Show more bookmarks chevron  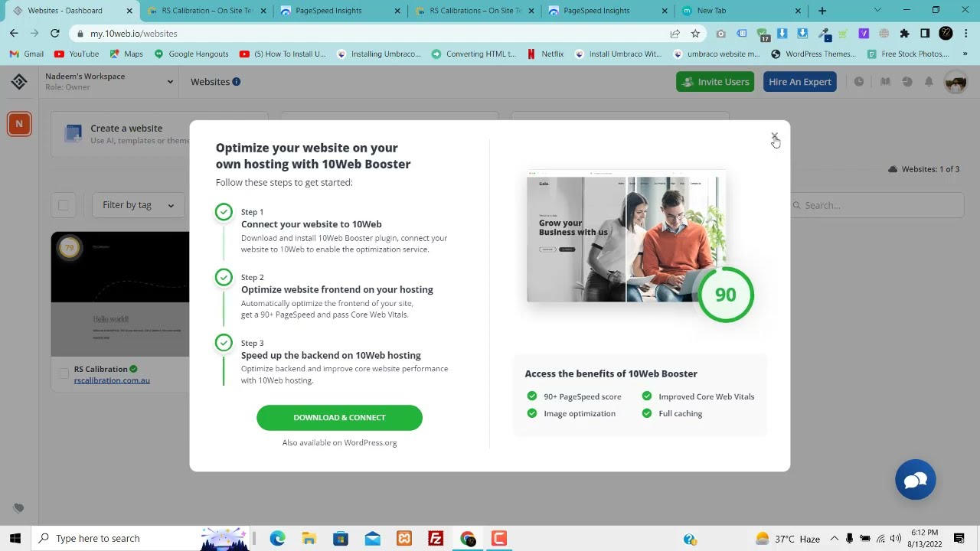click(x=965, y=54)
